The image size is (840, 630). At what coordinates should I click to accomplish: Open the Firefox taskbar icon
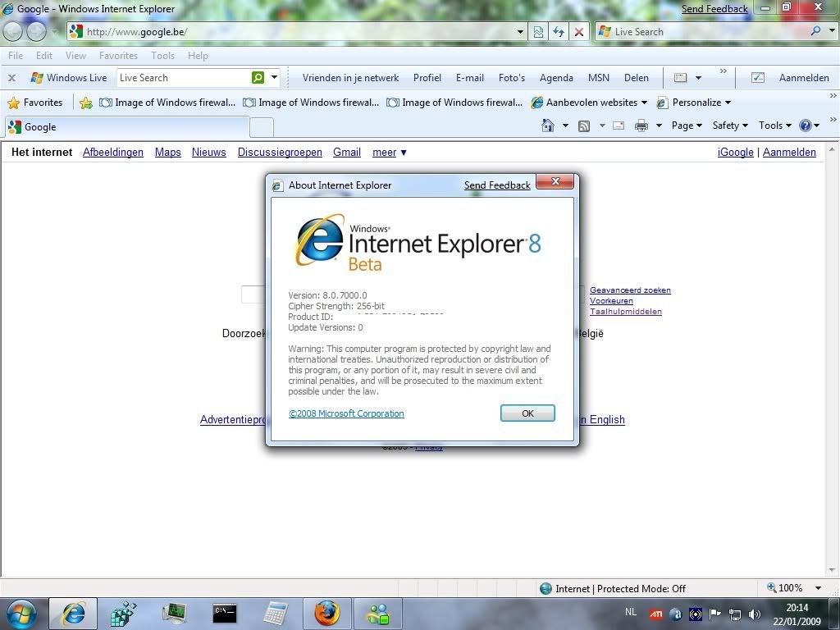[x=326, y=614]
